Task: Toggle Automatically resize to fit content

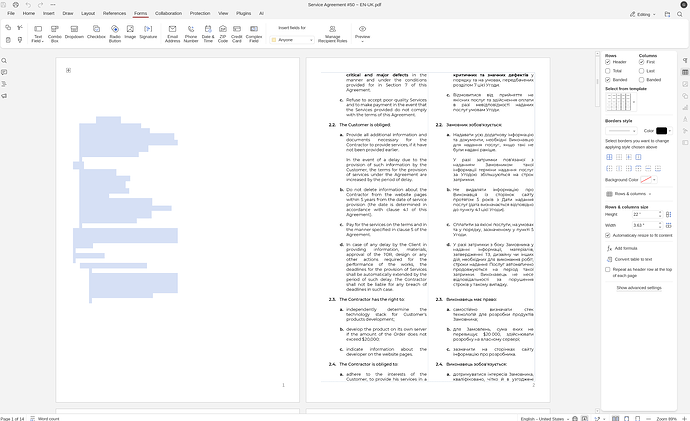Action: point(609,234)
